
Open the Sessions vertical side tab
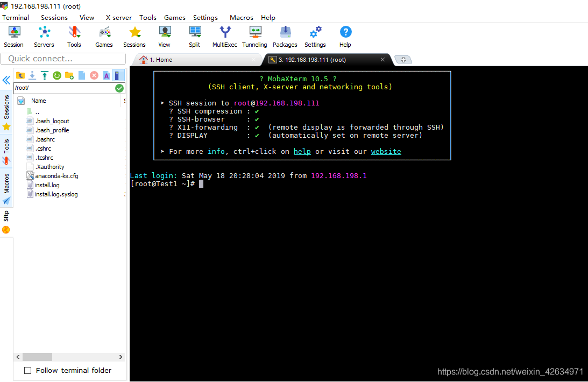[6, 112]
